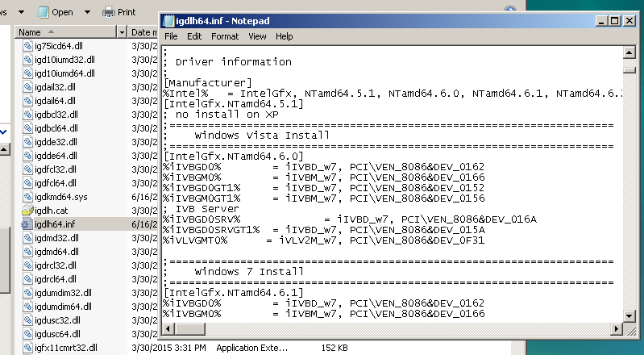Open the File menu in Notepad

(x=171, y=36)
